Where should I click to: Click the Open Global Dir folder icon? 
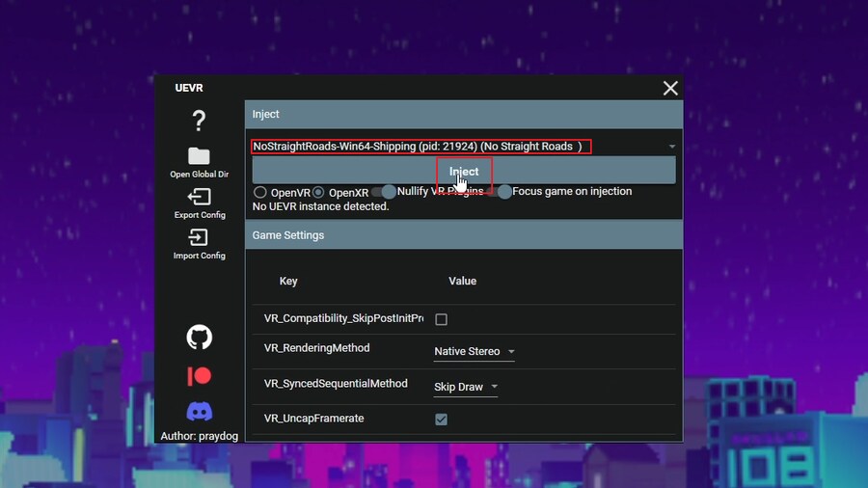tap(199, 156)
